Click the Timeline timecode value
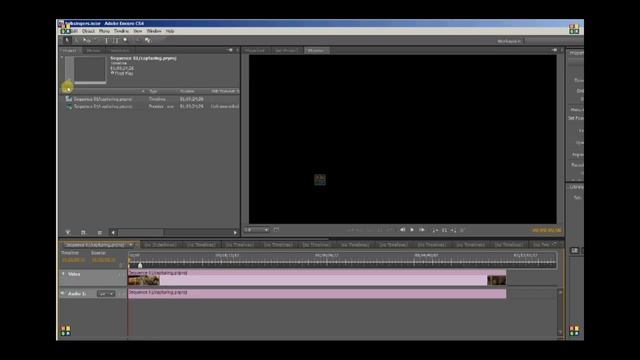 73,260
